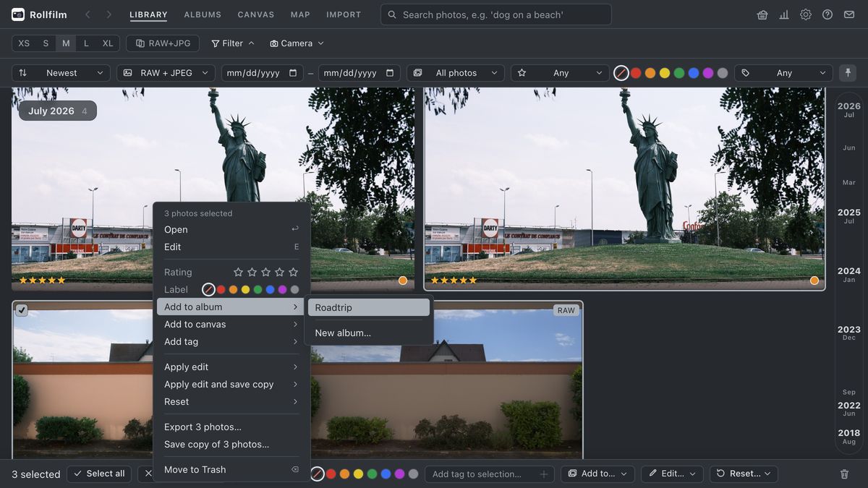This screenshot has width=868, height=488.
Task: Choose Export 3 photos... in context menu
Action: tap(231, 427)
